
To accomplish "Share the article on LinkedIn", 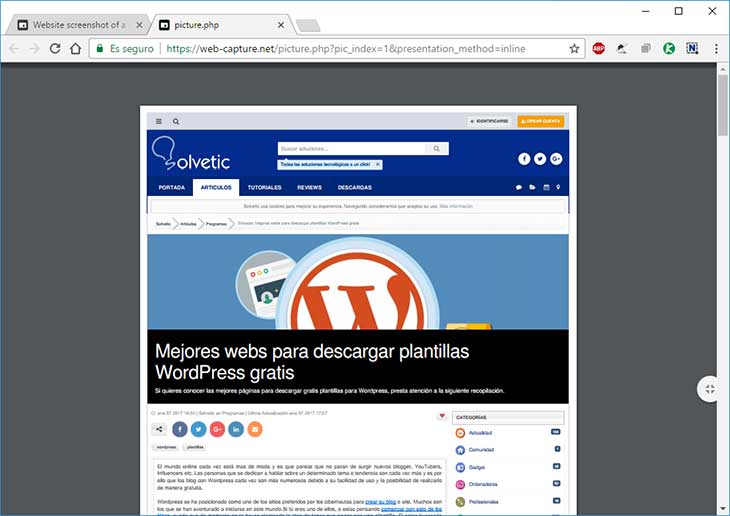I will click(236, 429).
